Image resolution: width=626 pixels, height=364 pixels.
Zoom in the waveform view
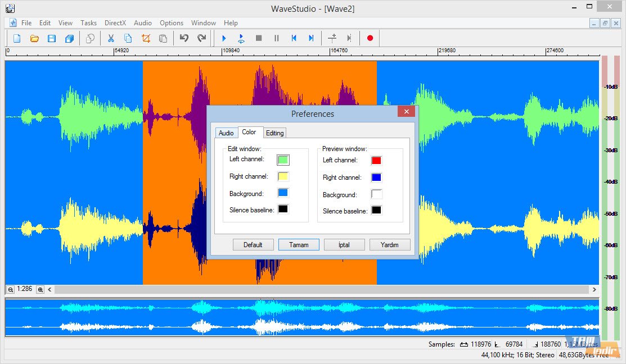pyautogui.click(x=40, y=290)
